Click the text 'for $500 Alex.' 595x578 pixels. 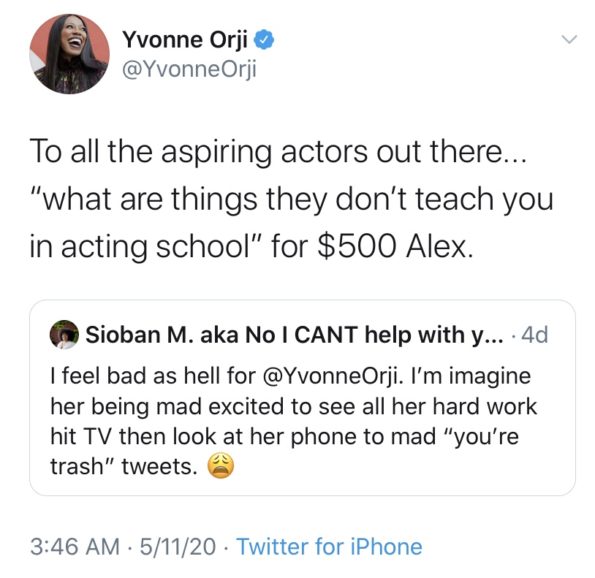[x=373, y=246]
